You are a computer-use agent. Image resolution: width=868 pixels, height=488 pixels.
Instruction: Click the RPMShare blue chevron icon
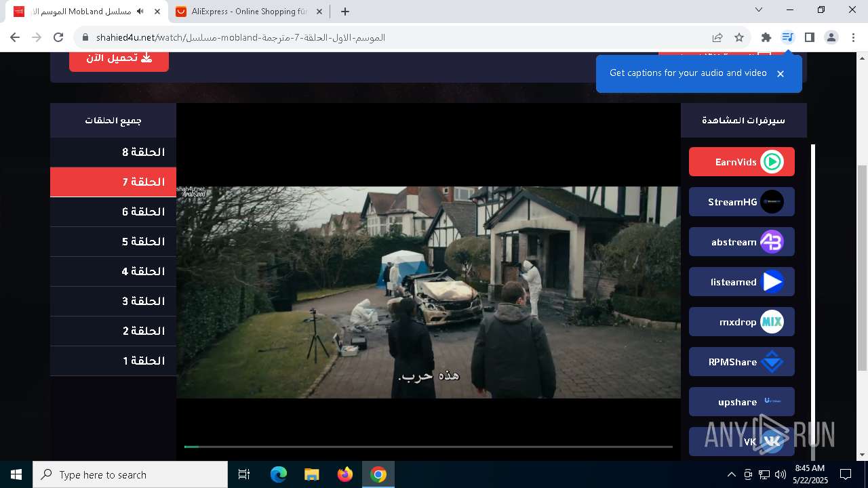tap(772, 362)
